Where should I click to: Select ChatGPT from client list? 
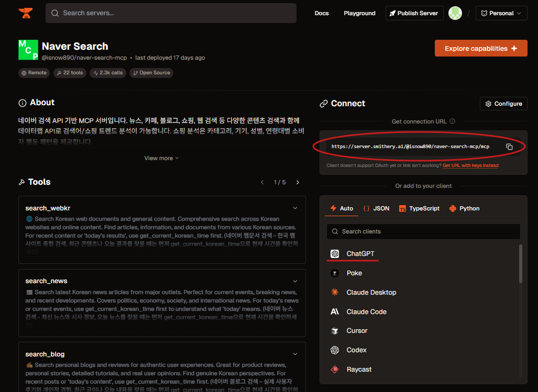(423, 253)
